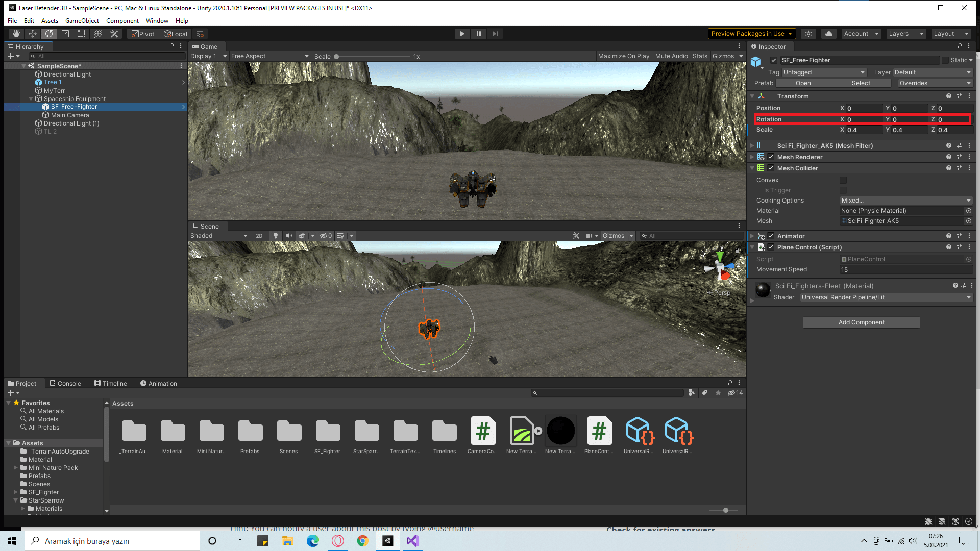Toggle SF_Free-Fighter active checkbox
The height and width of the screenshot is (551, 980).
click(x=774, y=60)
